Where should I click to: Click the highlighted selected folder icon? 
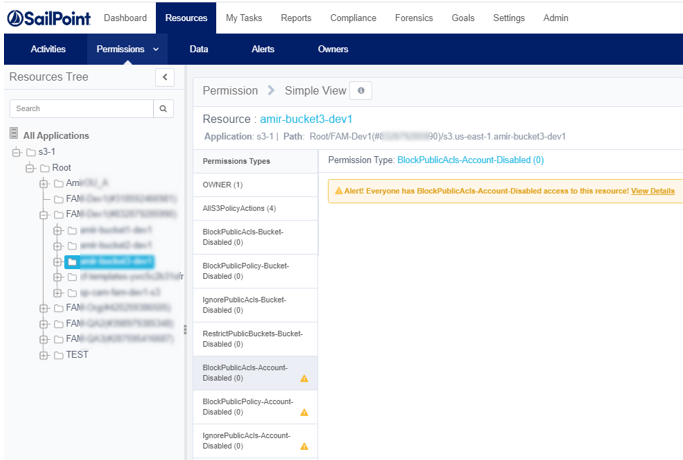pos(72,261)
